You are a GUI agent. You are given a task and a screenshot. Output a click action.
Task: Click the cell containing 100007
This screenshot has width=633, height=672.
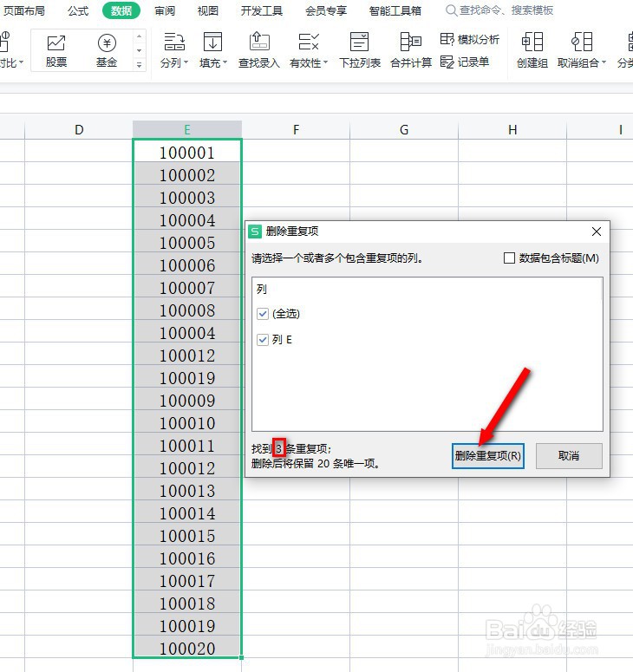point(187,288)
